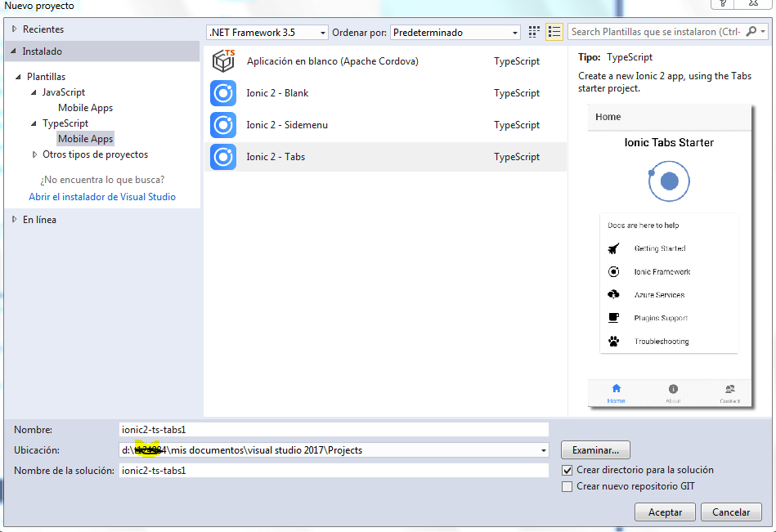This screenshot has height=532, width=776.
Task: Enable Crear nuevo repositorio GIT checkbox
Action: [567, 487]
